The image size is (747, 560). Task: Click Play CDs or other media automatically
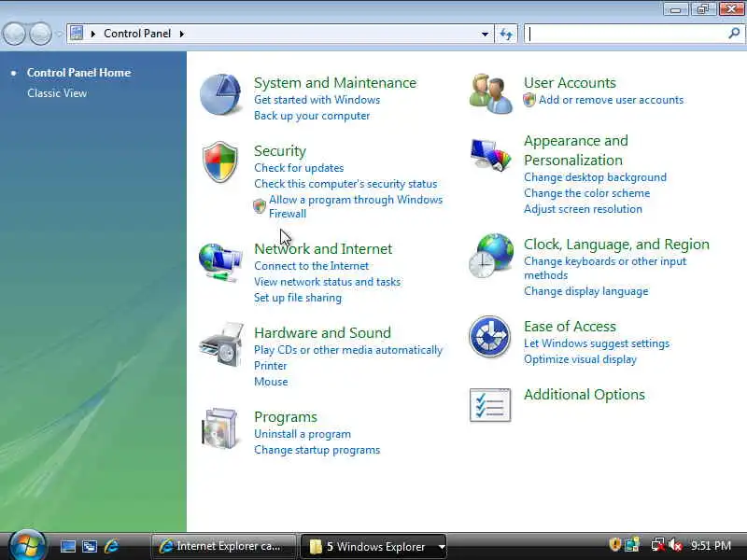[x=347, y=349]
